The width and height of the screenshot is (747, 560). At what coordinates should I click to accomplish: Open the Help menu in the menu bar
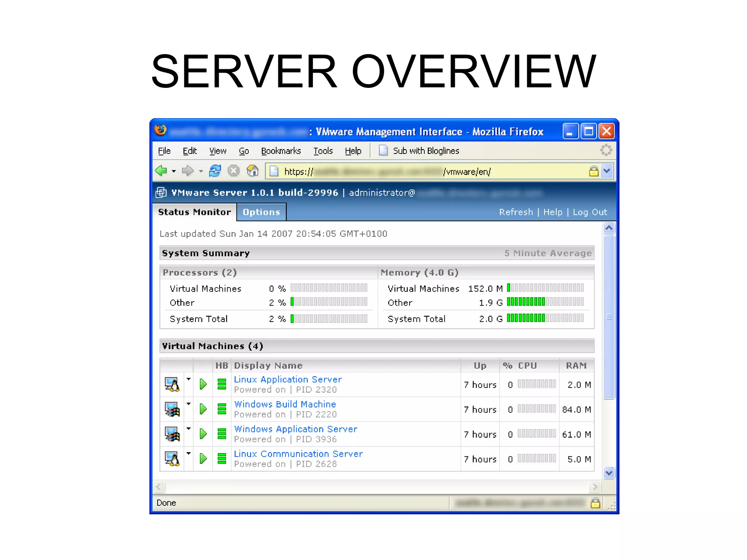point(353,151)
